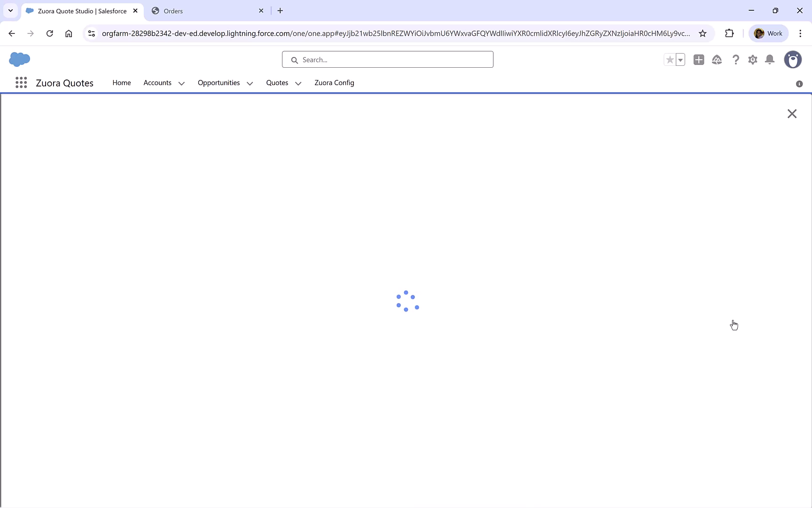The height and width of the screenshot is (508, 812).
Task: Open your profile avatar menu
Action: 793,60
